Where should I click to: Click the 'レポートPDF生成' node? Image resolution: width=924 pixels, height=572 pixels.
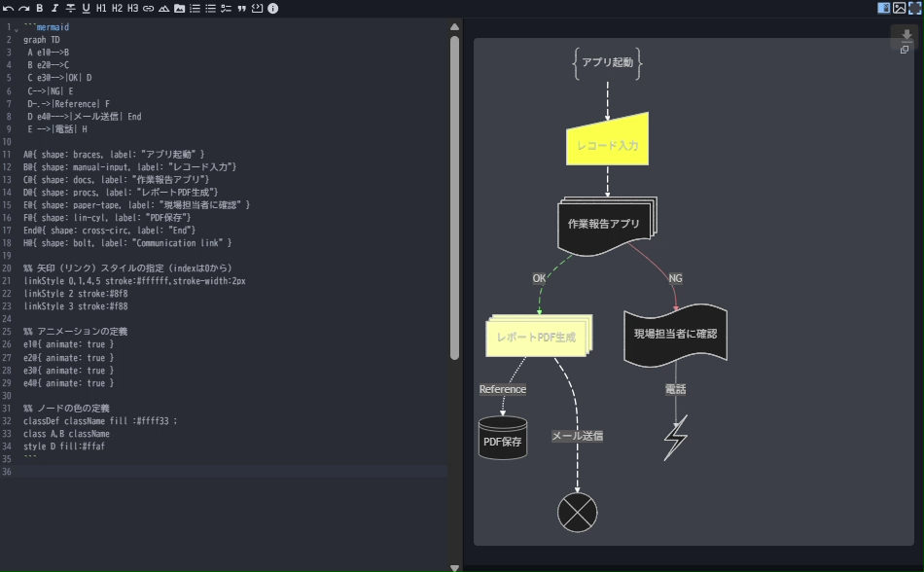539,336
